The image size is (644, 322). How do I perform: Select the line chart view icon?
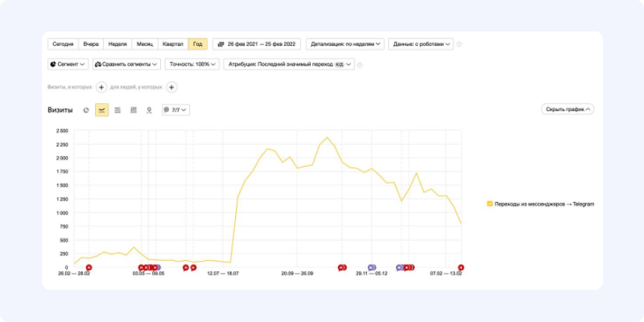pyautogui.click(x=102, y=110)
